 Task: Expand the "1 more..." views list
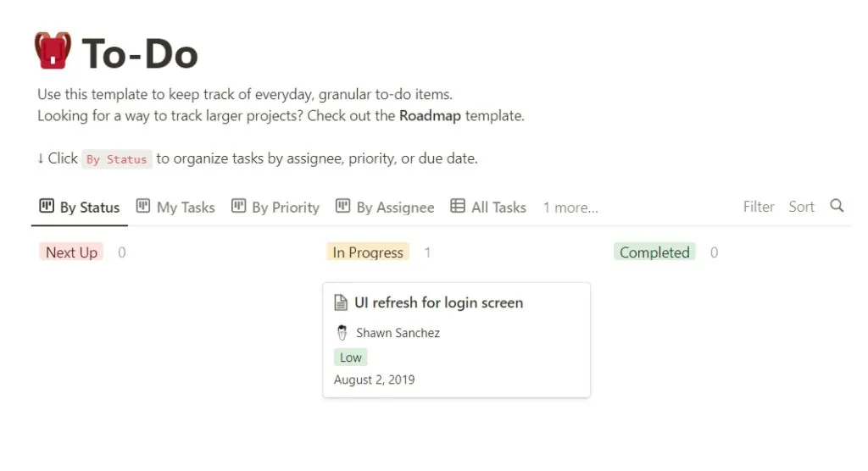tap(570, 208)
